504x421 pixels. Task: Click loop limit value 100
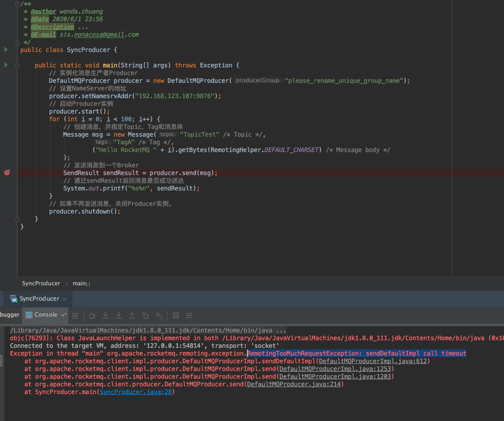pyautogui.click(x=126, y=119)
